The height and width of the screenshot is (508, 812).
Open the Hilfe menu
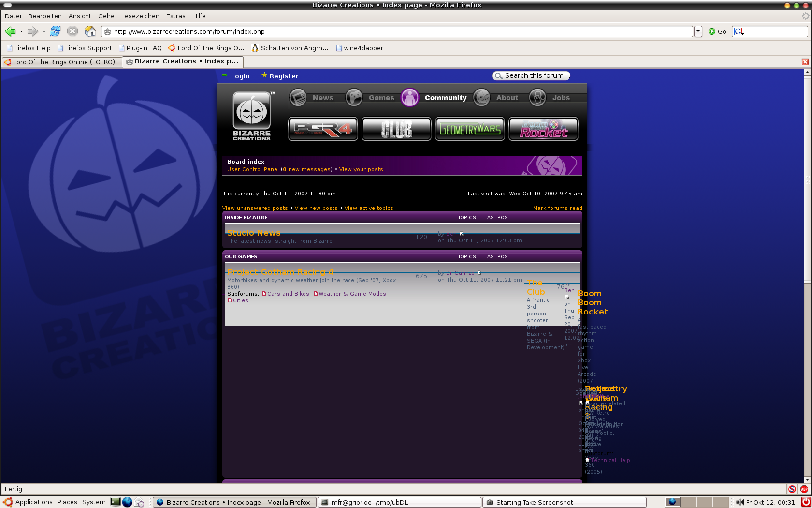click(199, 16)
